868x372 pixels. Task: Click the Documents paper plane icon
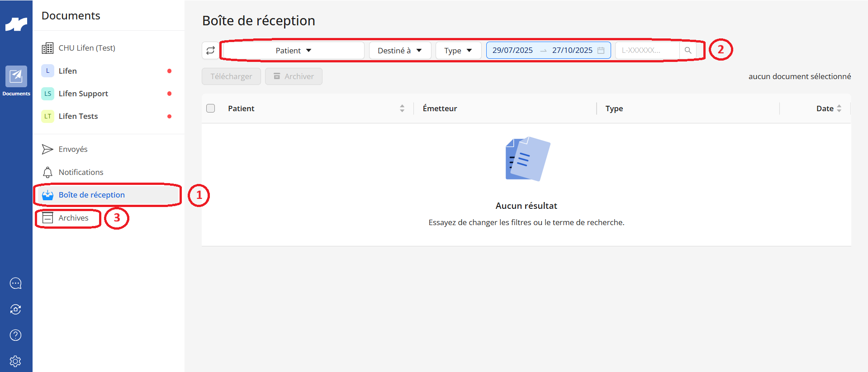(x=16, y=76)
